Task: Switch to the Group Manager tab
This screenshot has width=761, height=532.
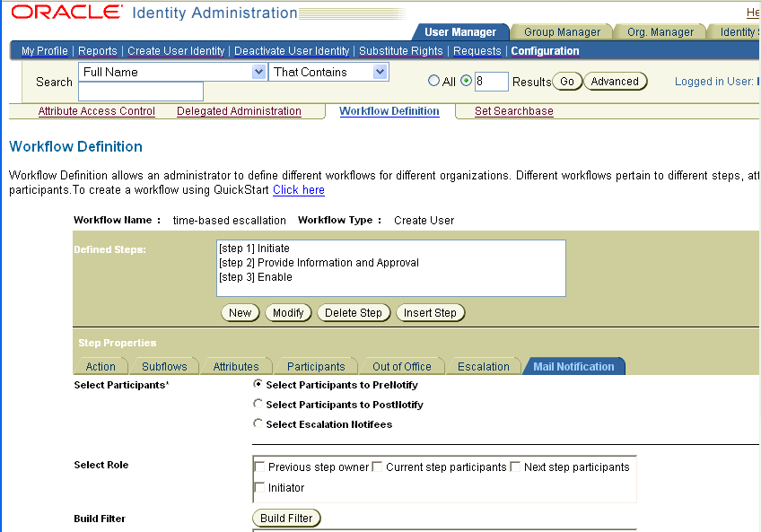Action: coord(562,32)
